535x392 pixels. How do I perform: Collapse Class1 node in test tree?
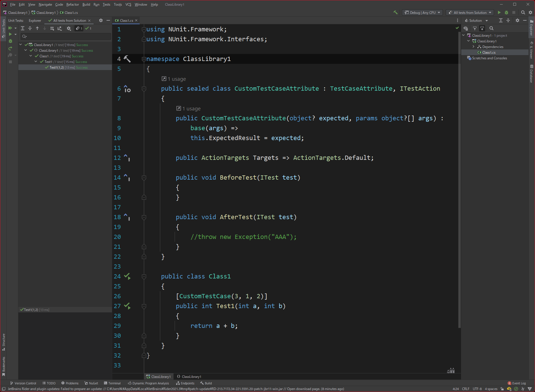[x=31, y=56]
